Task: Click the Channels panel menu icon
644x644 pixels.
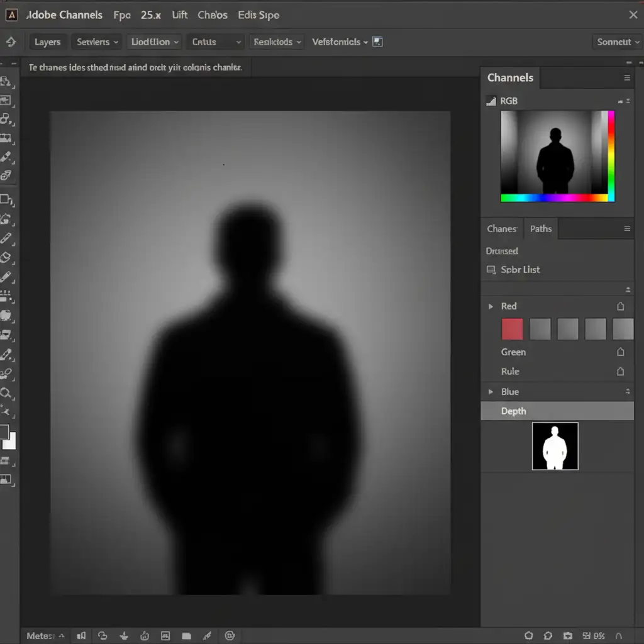Action: point(626,78)
